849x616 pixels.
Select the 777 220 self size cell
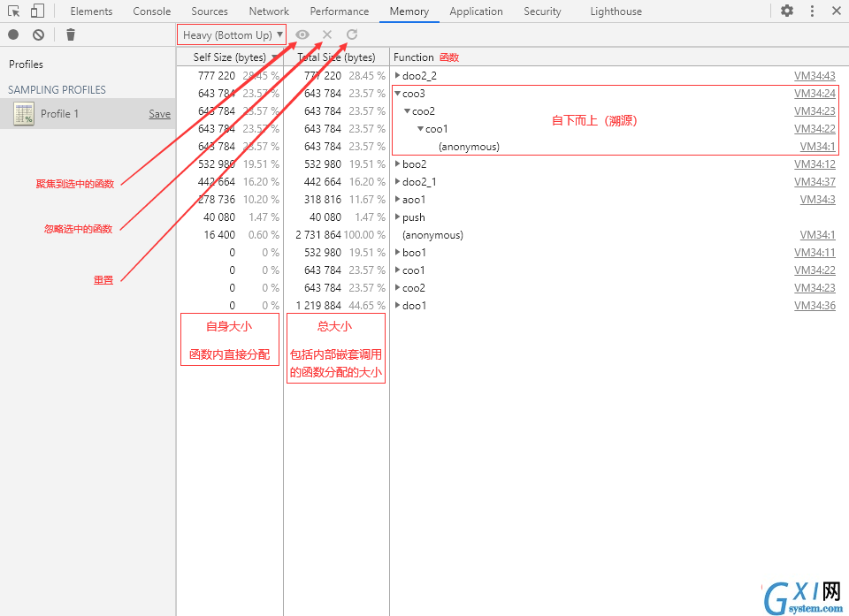click(217, 76)
